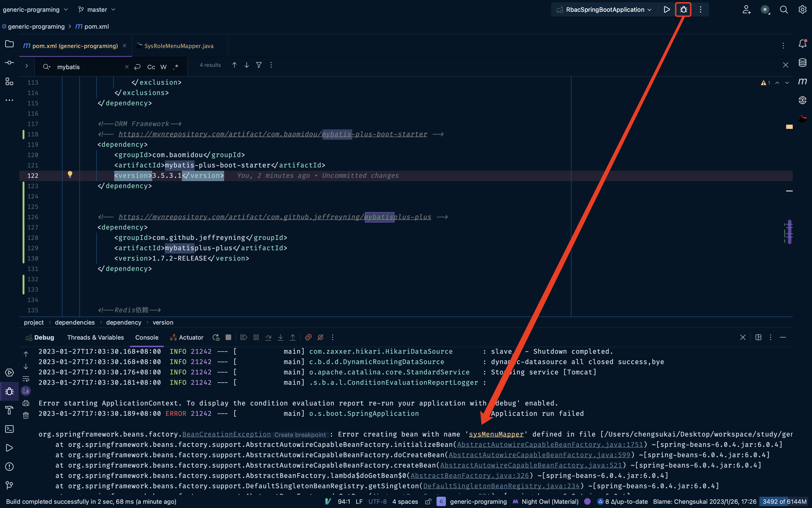The width and height of the screenshot is (812, 508).
Task: Run RbacSpringBootApplication with the play icon
Action: 667,9
